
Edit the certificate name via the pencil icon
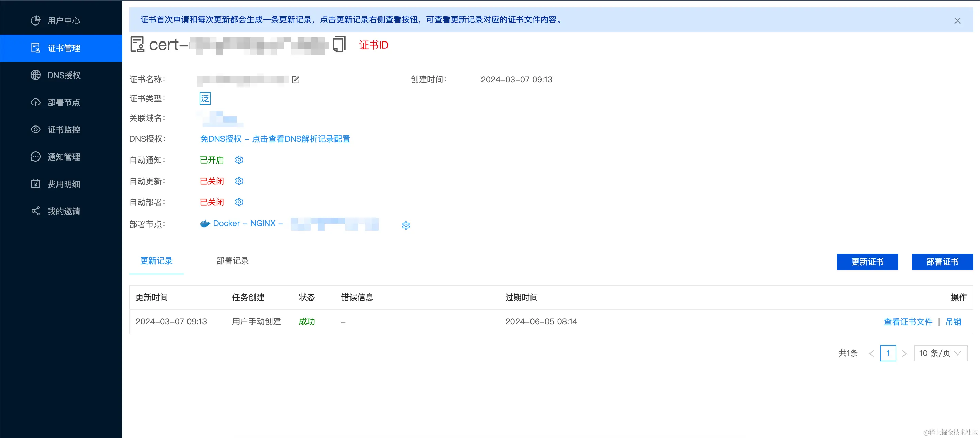coord(296,80)
